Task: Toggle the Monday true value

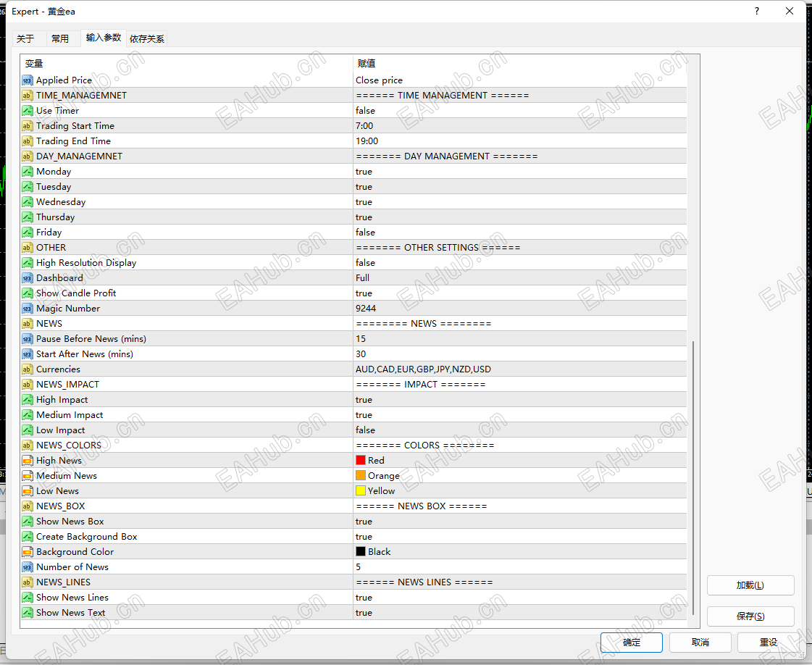Action: tap(520, 172)
